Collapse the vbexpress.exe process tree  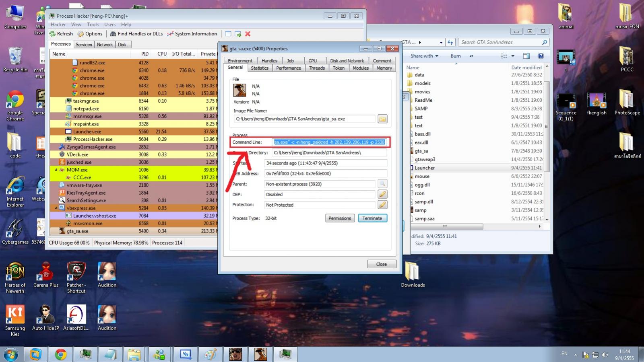click(x=56, y=208)
